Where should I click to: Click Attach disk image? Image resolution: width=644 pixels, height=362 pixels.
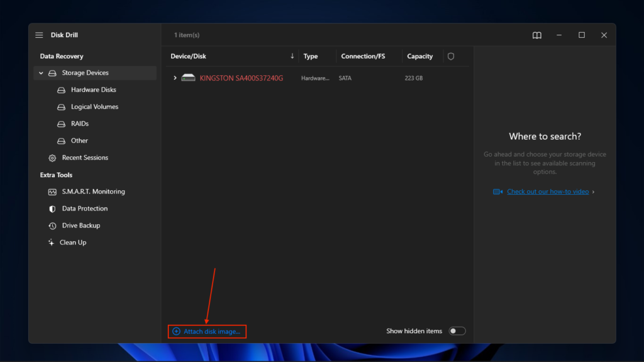tap(207, 330)
